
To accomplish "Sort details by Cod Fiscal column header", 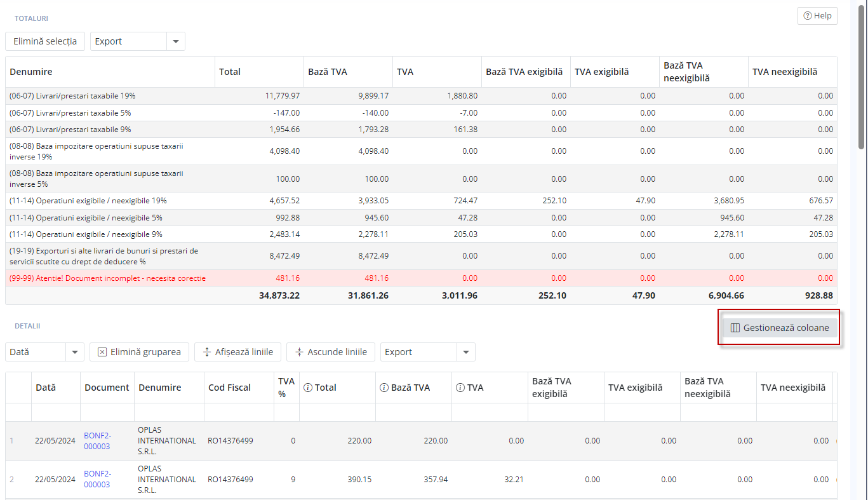I will click(x=229, y=388).
